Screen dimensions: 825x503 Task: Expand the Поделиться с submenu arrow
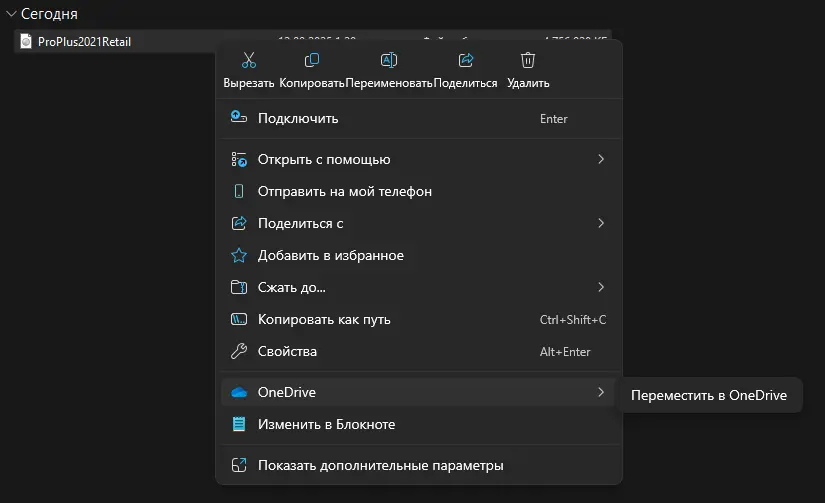click(x=600, y=223)
